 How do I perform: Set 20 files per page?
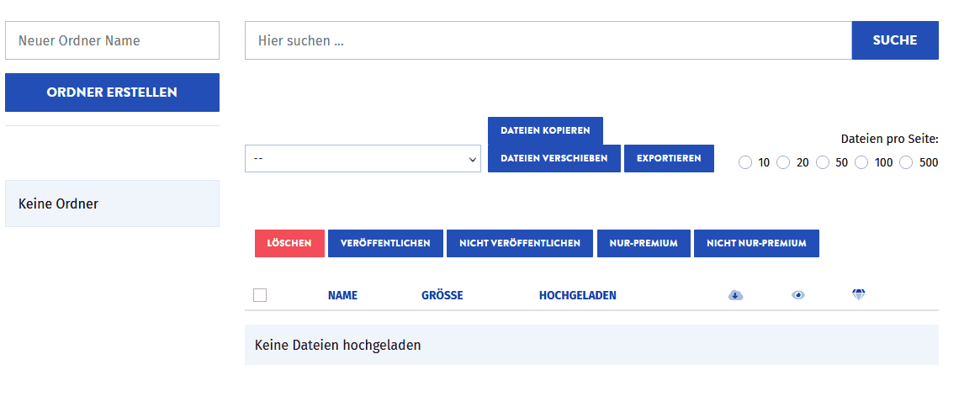[x=783, y=162]
